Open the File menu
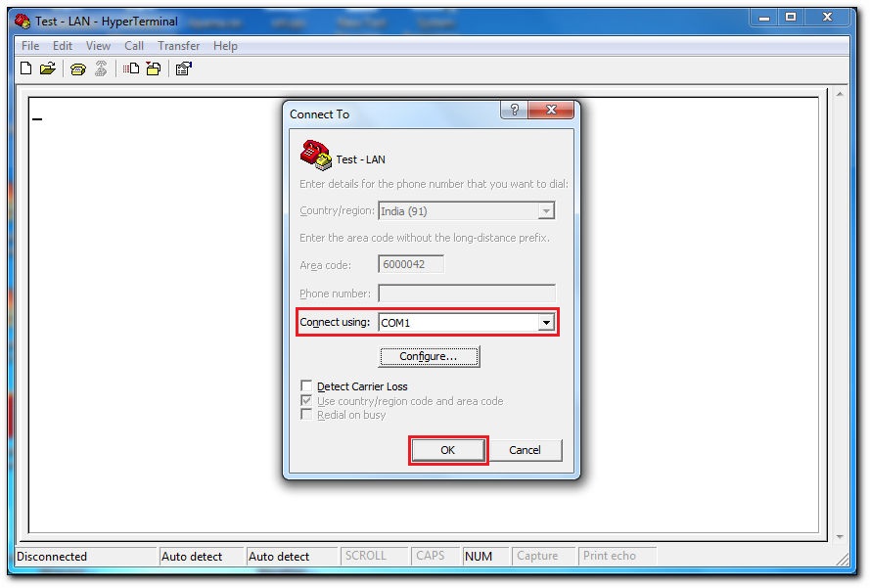Image resolution: width=870 pixels, height=588 pixels. pyautogui.click(x=30, y=45)
